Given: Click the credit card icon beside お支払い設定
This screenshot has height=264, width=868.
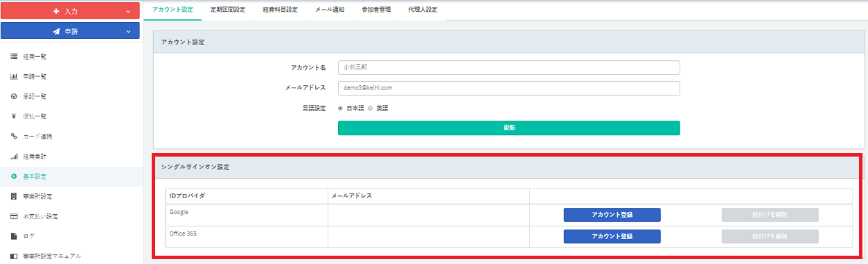Looking at the screenshot, I should click(x=14, y=216).
